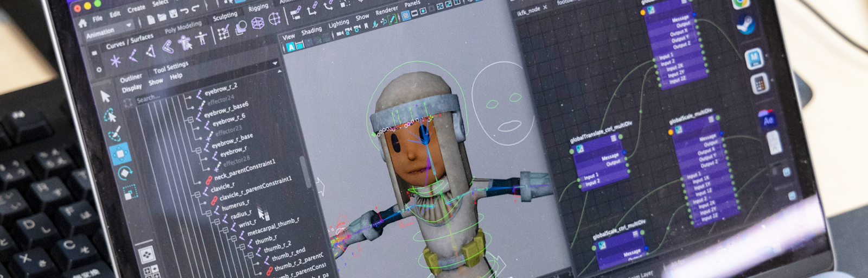Choose the Paint Selection tool

coord(115,134)
